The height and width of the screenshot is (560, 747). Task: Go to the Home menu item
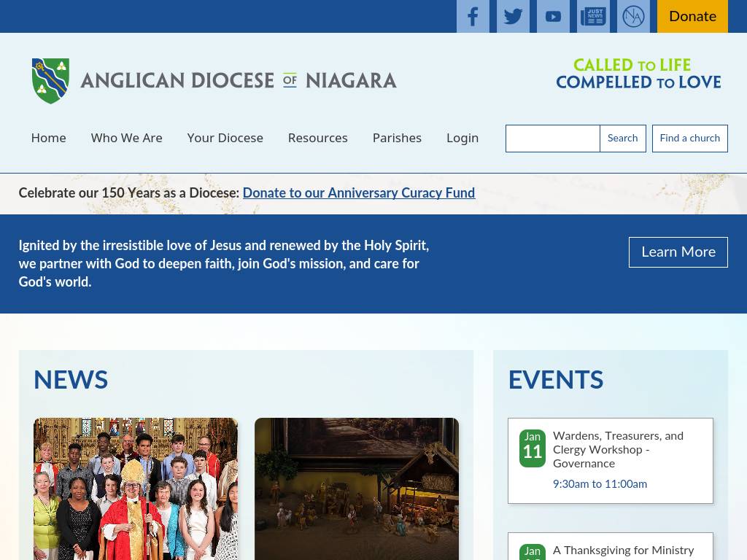(x=48, y=138)
